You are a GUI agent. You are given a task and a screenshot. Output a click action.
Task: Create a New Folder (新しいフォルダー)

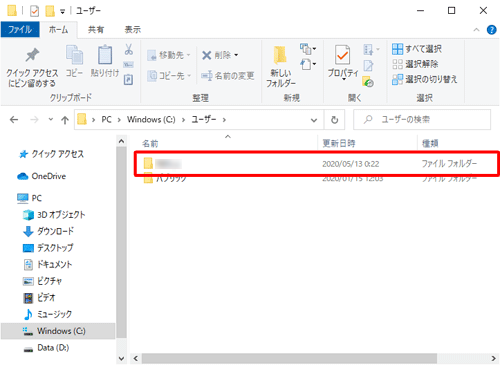point(281,67)
